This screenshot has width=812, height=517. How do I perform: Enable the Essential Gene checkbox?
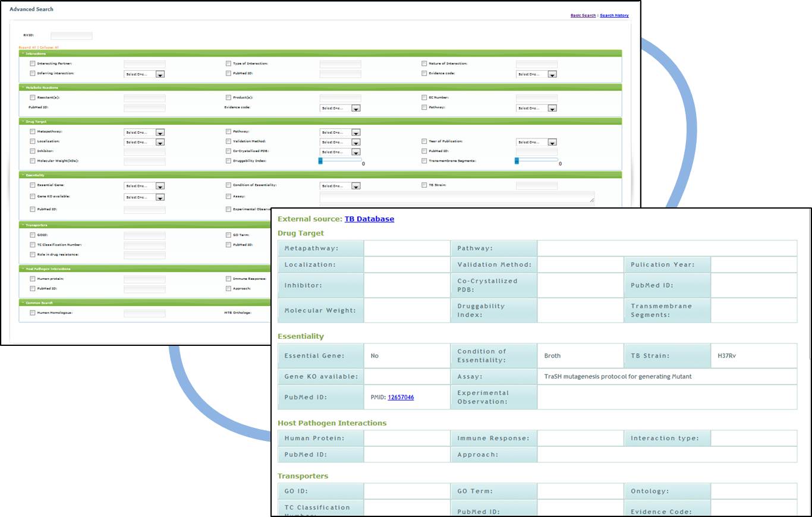[33, 185]
